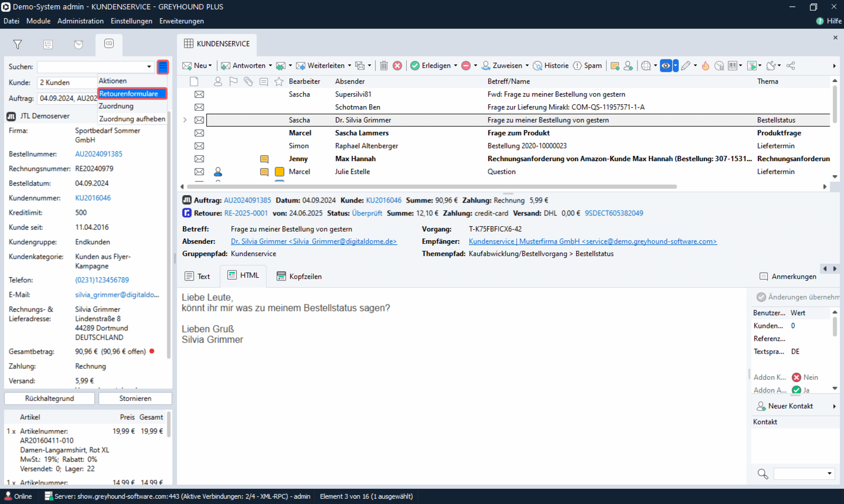844x504 pixels.
Task: Expand the Dr. Silvia Grimmer message thread
Action: pyautogui.click(x=185, y=120)
